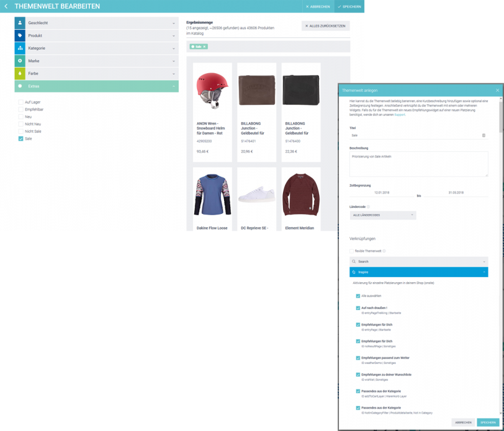Click the Inspire section icon
Screen dimensions: 504x431
click(x=354, y=272)
